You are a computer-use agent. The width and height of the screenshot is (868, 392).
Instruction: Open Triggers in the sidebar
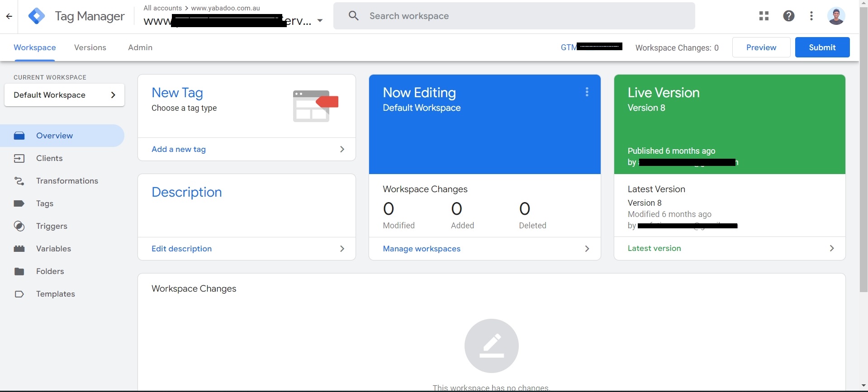(62, 226)
